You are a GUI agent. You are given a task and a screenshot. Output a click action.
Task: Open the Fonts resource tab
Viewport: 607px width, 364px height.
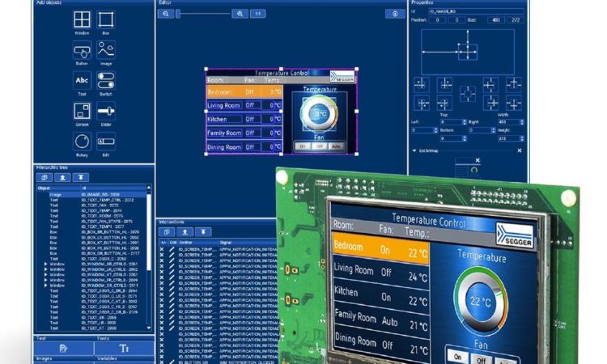click(123, 348)
